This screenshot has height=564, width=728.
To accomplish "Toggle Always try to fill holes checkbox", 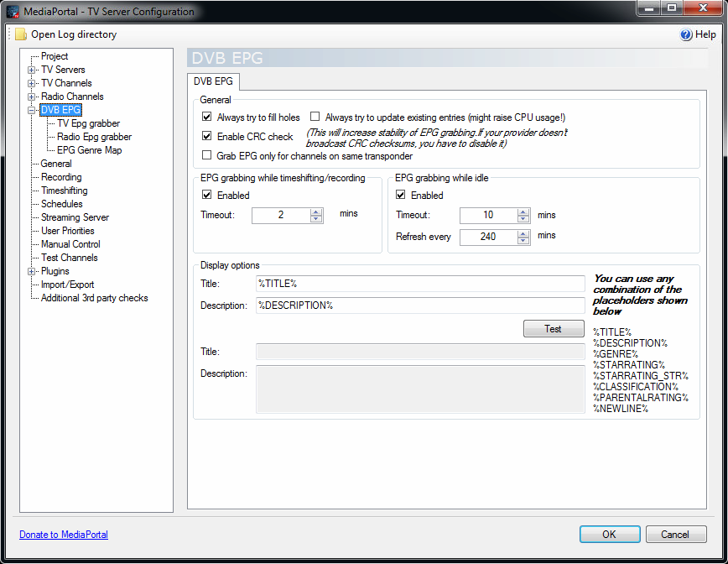I will 206,117.
